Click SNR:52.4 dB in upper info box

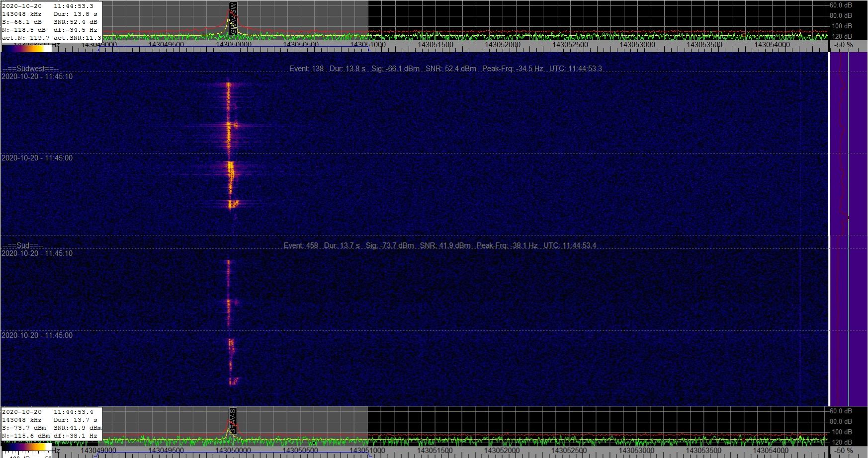click(76, 22)
